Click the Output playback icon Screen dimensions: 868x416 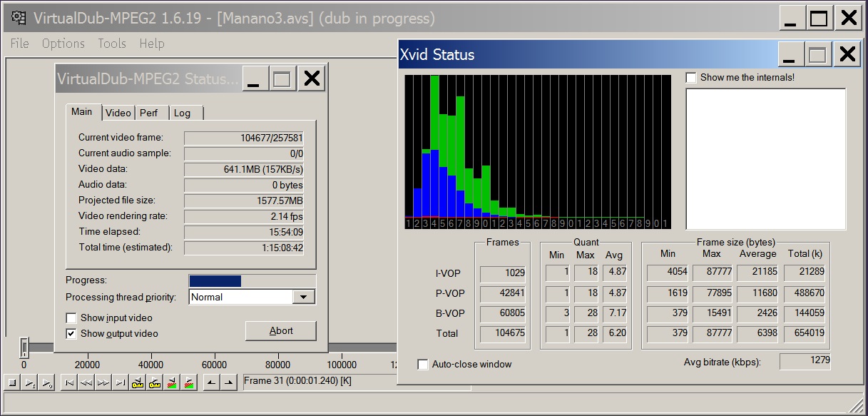point(47,383)
